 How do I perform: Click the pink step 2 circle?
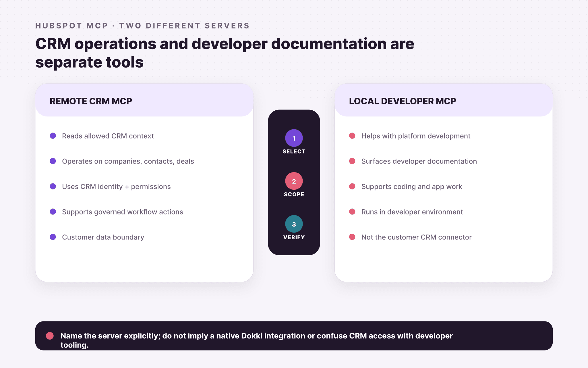294,181
